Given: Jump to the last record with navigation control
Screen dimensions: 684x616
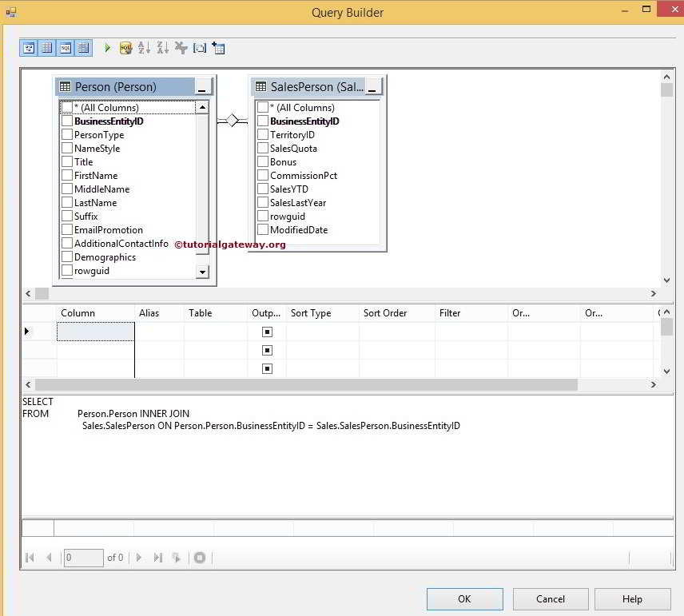Looking at the screenshot, I should pos(157,557).
